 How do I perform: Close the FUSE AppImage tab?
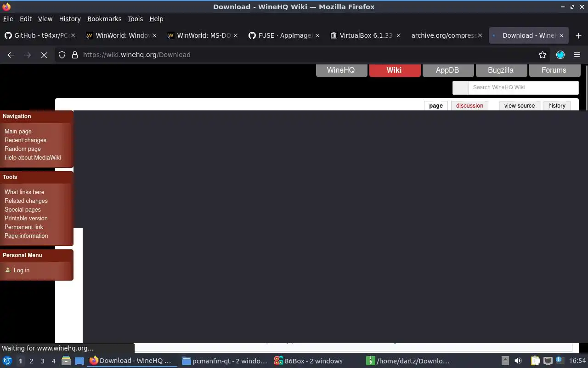point(317,35)
